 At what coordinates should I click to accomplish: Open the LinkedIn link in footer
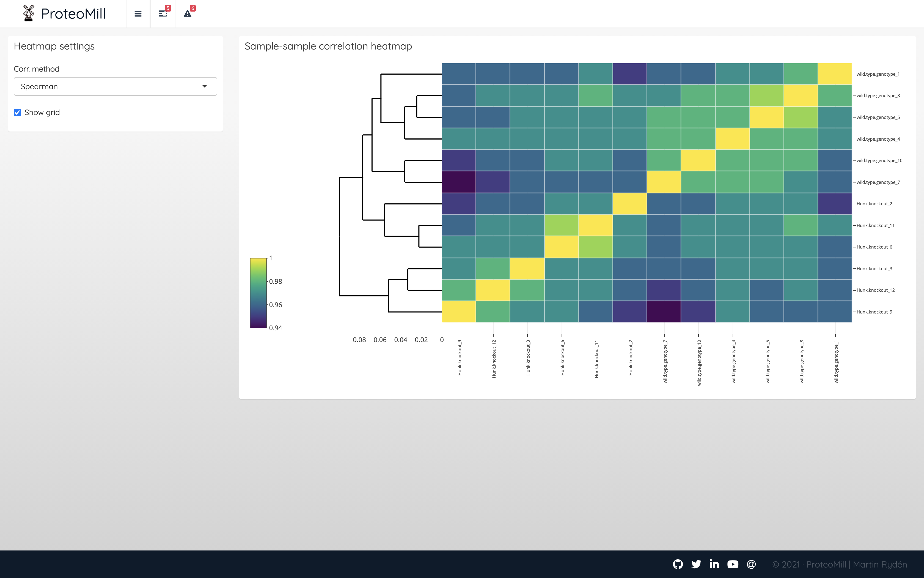click(714, 564)
